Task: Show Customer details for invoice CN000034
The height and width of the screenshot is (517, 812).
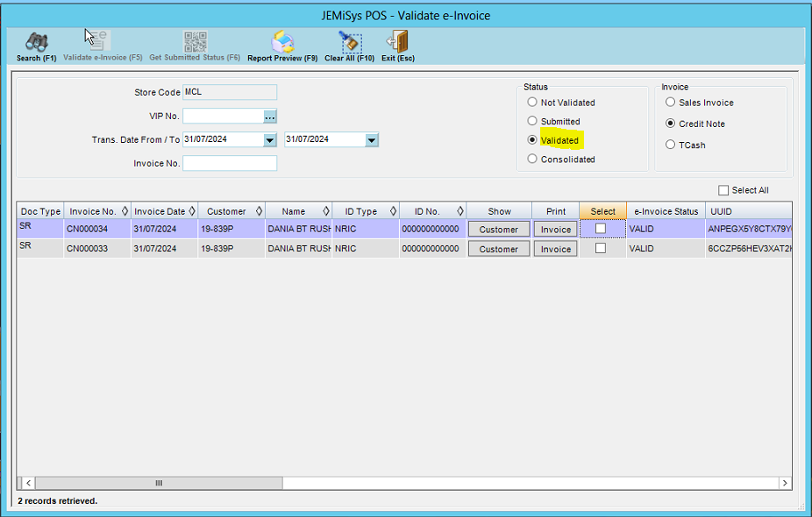Action: click(498, 229)
